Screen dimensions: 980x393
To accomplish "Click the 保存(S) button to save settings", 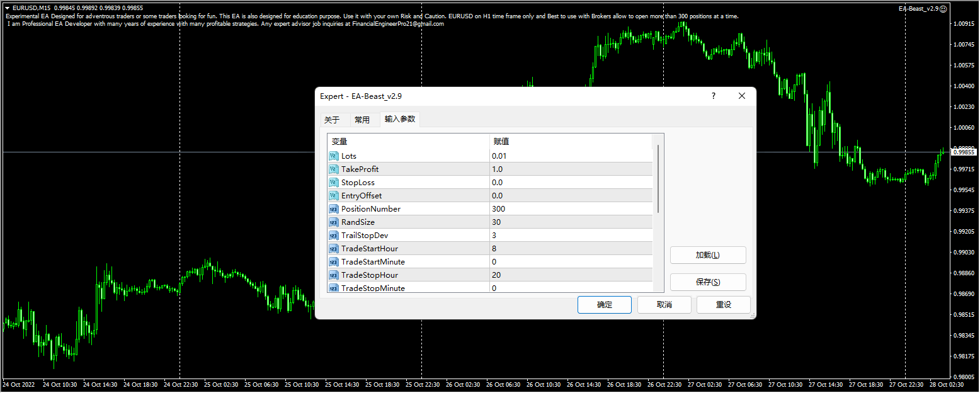I will point(707,282).
